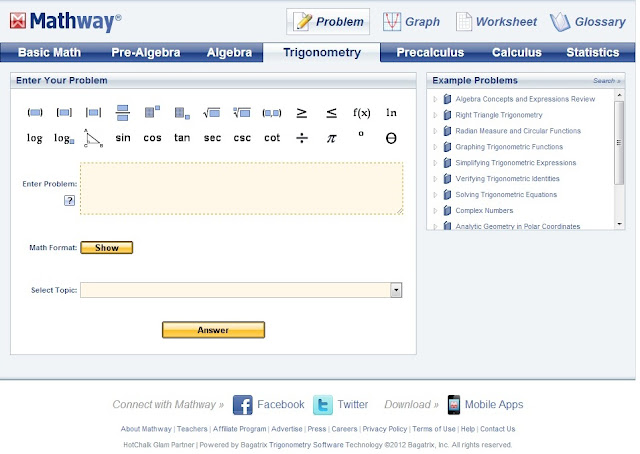Insert natural log ln function

(391, 113)
